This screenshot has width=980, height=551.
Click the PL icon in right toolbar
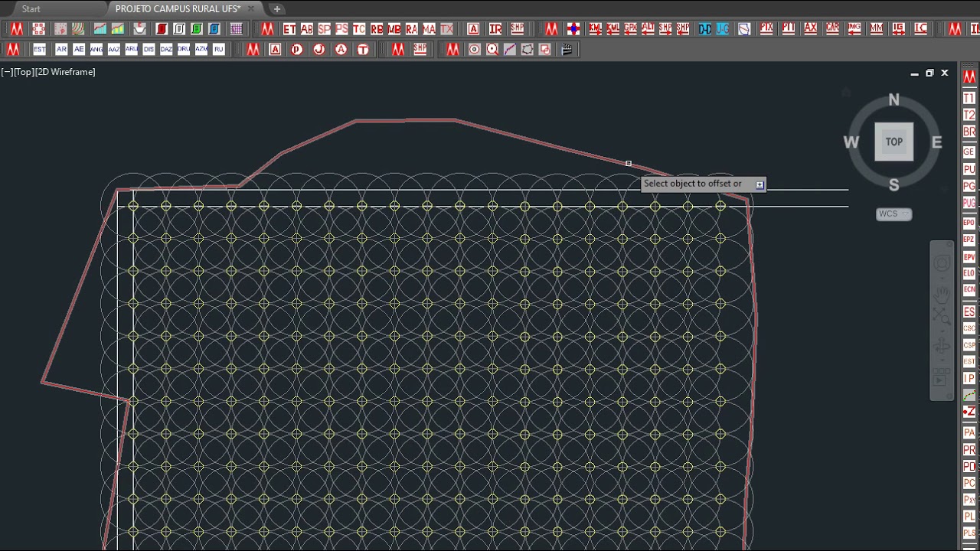969,517
